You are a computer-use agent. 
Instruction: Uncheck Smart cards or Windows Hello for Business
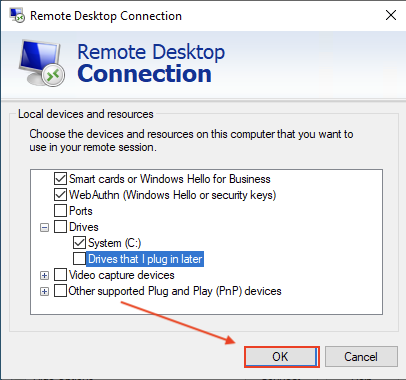coord(60,179)
